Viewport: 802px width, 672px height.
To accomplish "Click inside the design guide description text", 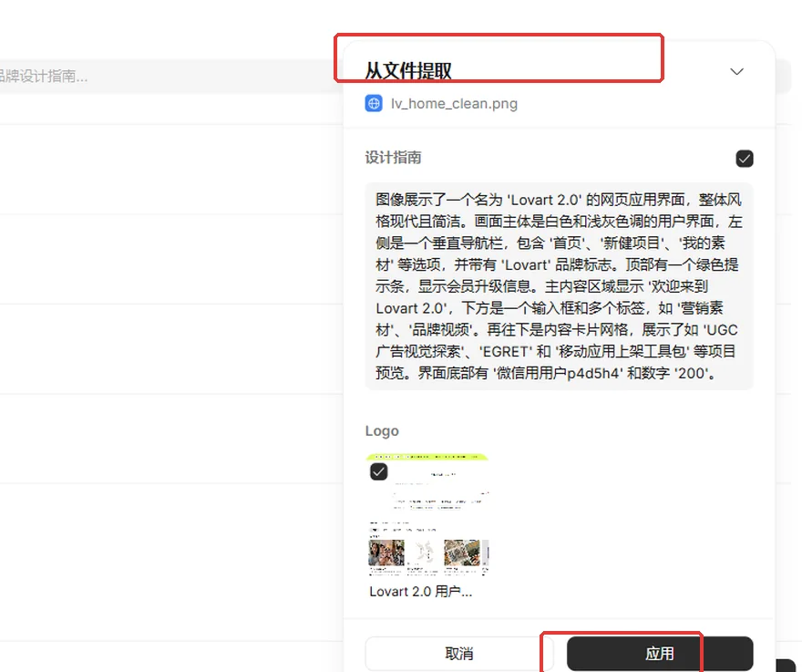I will [559, 286].
